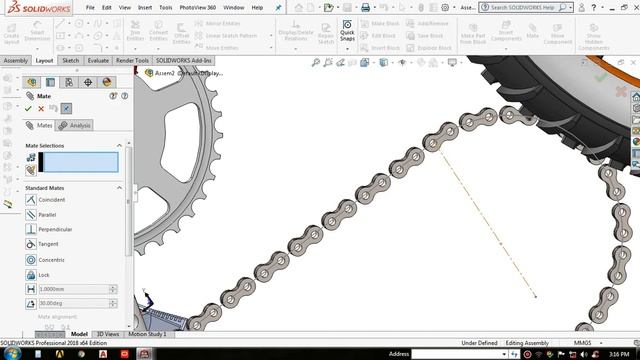This screenshot has width=640, height=360.
Task: Open the PropertyManager tab icon
Action: [50, 82]
